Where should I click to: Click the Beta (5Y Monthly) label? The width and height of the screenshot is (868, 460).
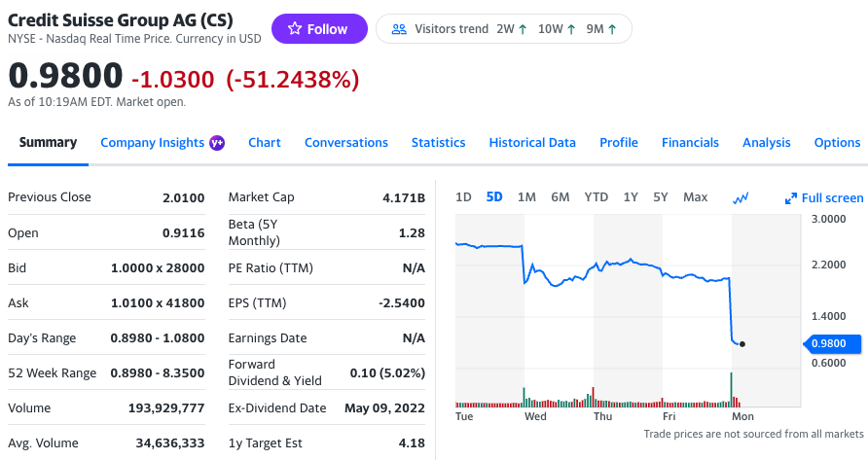click(x=254, y=232)
